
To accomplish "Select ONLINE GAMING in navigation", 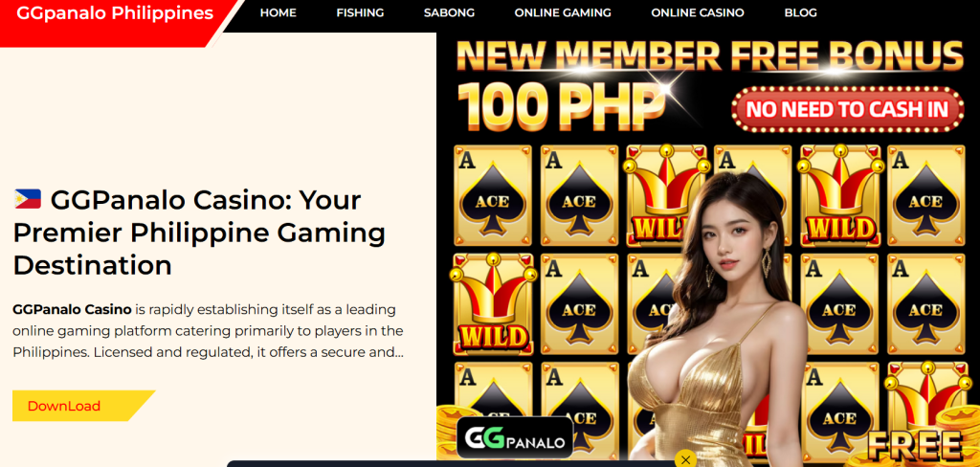I will coord(563,12).
